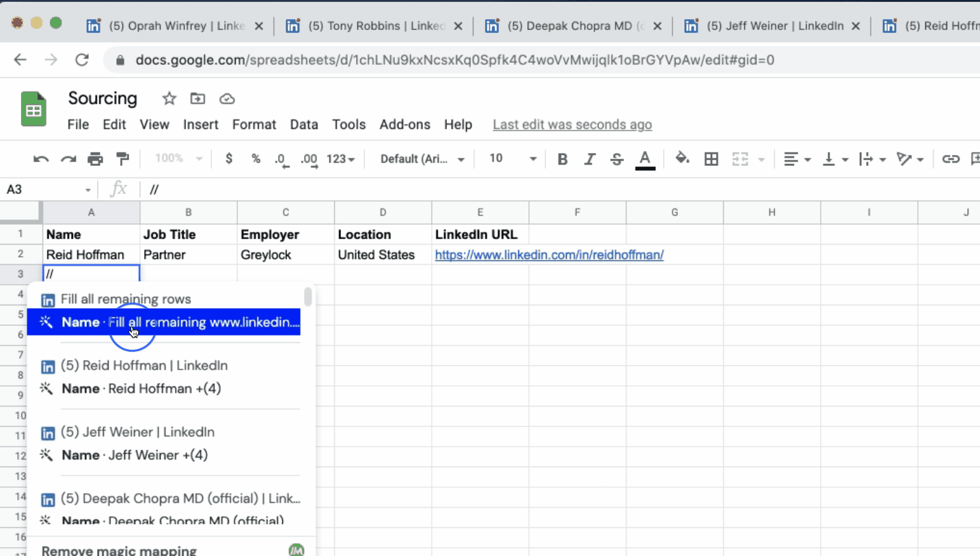
Task: Open the Data menu
Action: 303,124
